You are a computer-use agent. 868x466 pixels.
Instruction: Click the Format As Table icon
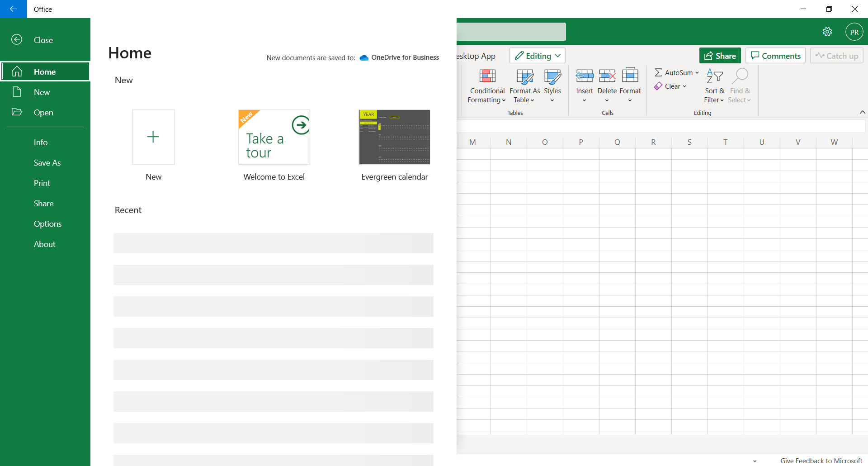(x=525, y=76)
